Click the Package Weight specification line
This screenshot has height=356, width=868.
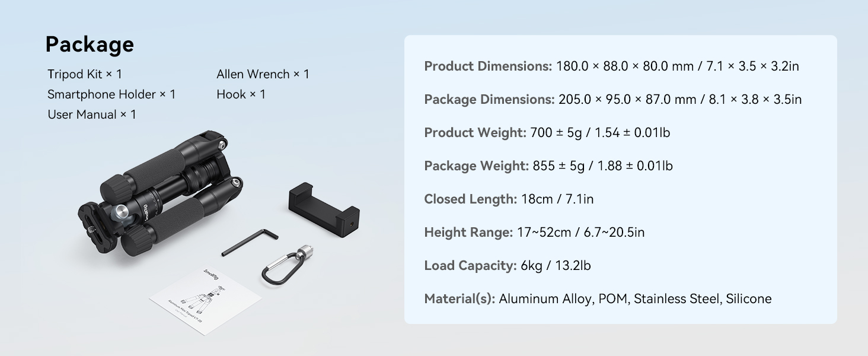(548, 166)
